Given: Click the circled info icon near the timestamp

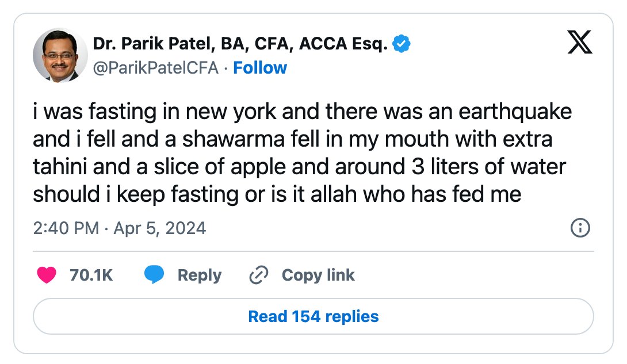Looking at the screenshot, I should click(x=580, y=228).
